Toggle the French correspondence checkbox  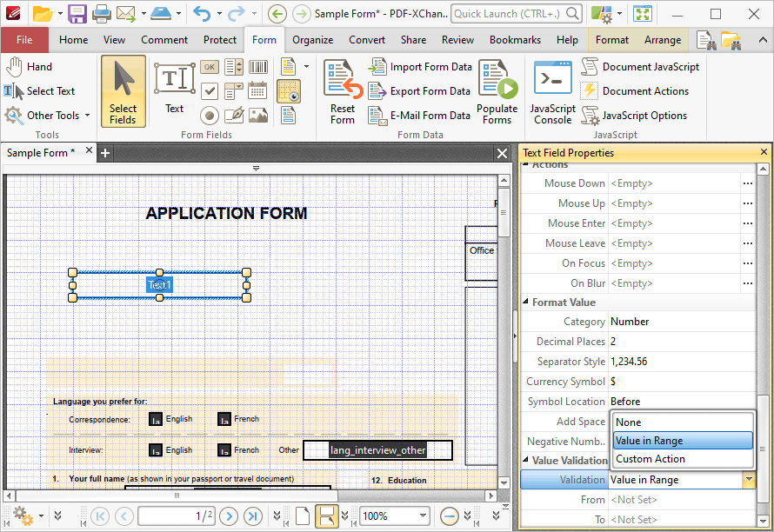pyautogui.click(x=224, y=419)
